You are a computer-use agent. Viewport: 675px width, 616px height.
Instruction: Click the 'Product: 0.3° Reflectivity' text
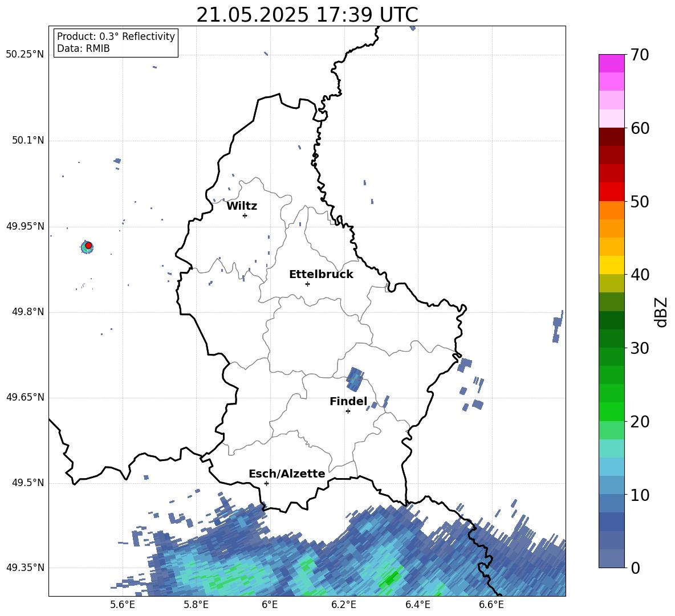pos(116,36)
